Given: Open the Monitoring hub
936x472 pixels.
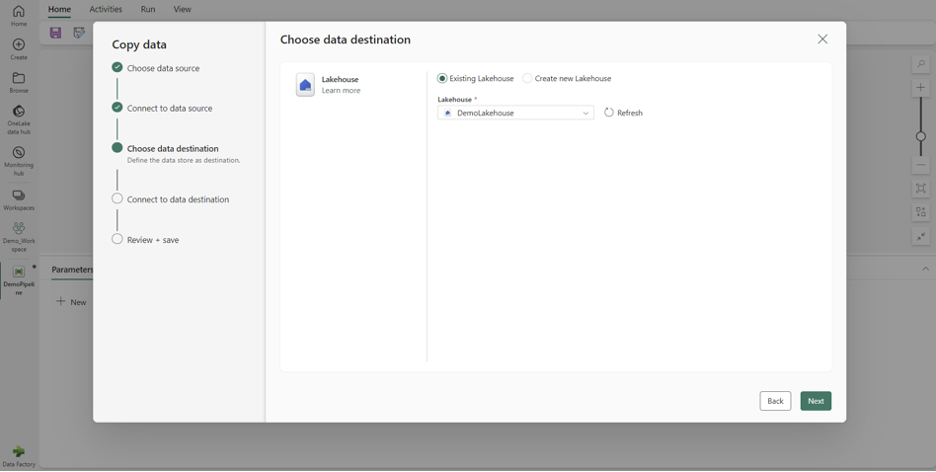Looking at the screenshot, I should (x=19, y=161).
